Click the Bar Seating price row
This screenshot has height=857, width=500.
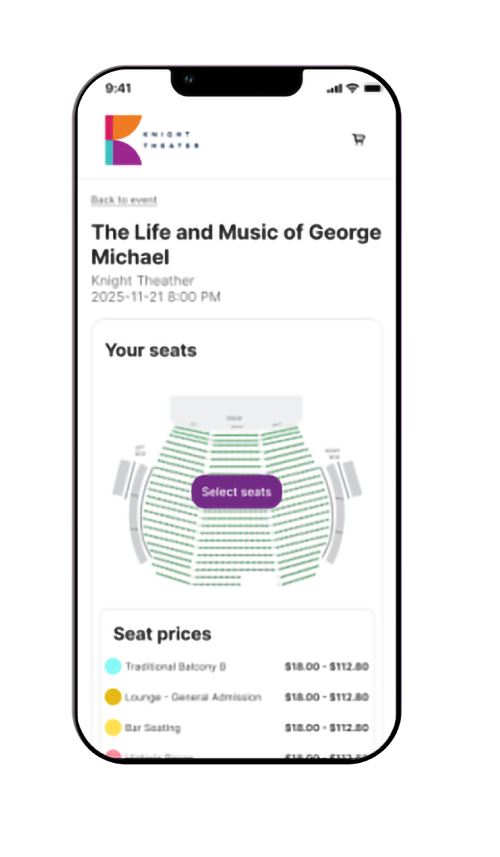tap(237, 727)
